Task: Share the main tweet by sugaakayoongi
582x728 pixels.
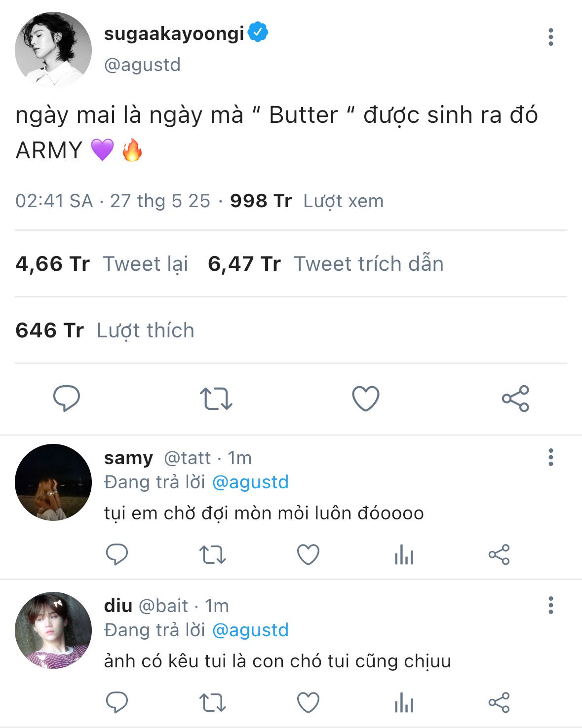Action: pyautogui.click(x=515, y=399)
